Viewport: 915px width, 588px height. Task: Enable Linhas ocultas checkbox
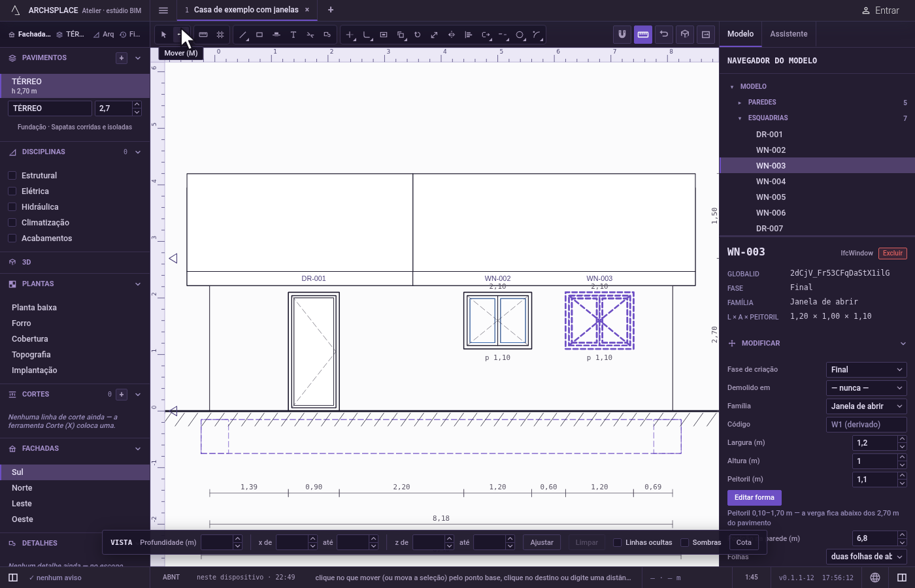[x=617, y=542]
